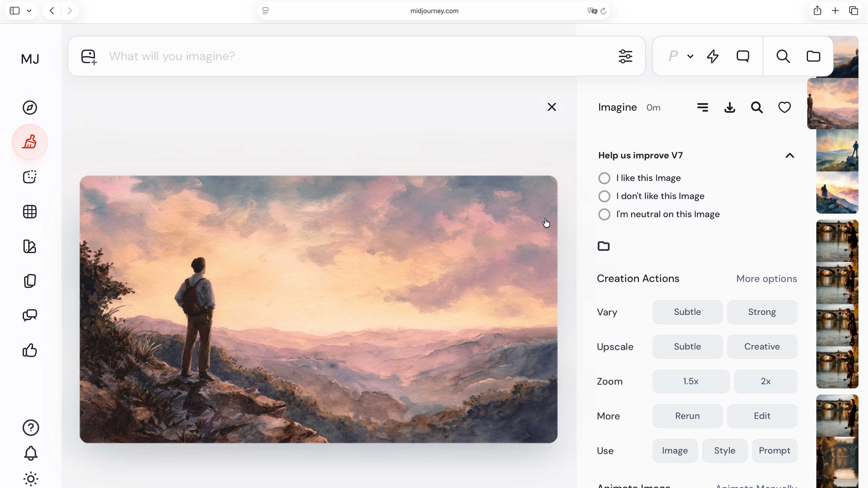This screenshot has height=488, width=868.
Task: Click the download image icon
Action: coord(729,108)
